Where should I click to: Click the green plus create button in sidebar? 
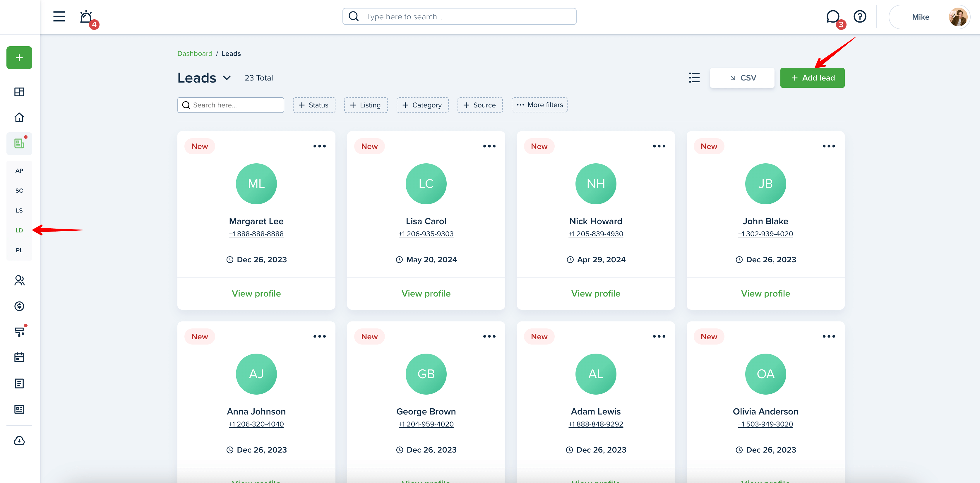19,58
